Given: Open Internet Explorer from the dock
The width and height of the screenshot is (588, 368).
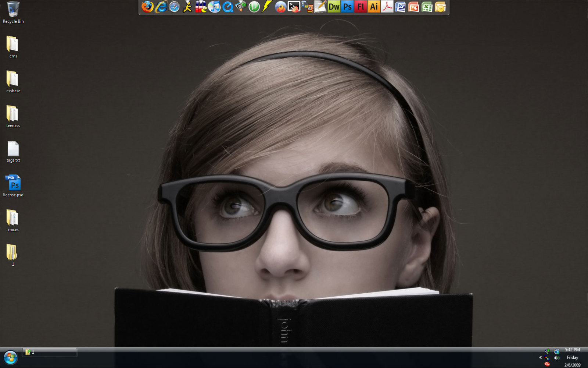Looking at the screenshot, I should pos(161,7).
